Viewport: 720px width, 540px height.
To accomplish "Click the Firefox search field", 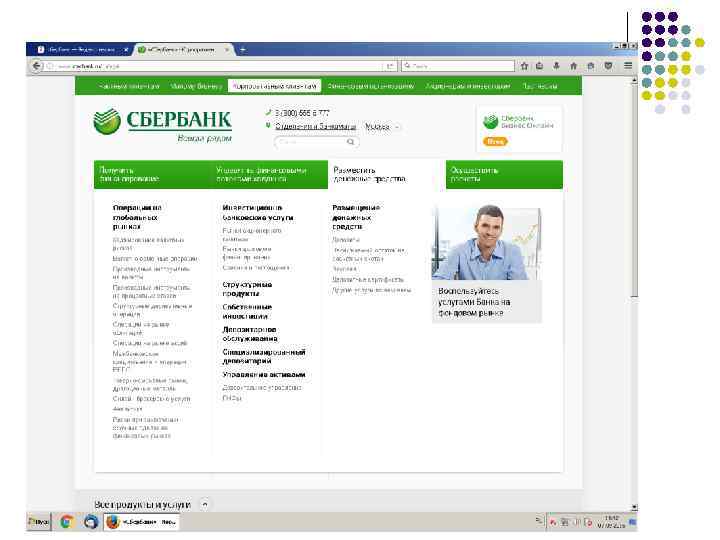I will point(458,66).
